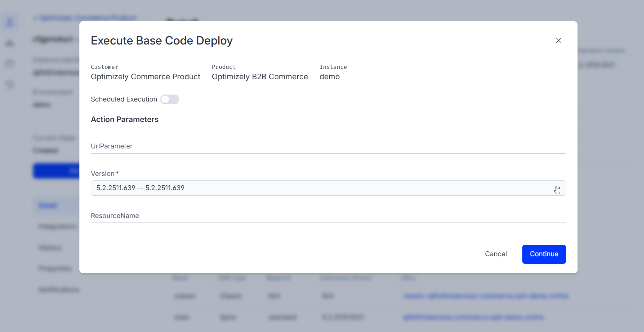Screen dimensions: 644x332
Task: Close the Execute Base Code Deploy dialog
Action: tap(558, 40)
